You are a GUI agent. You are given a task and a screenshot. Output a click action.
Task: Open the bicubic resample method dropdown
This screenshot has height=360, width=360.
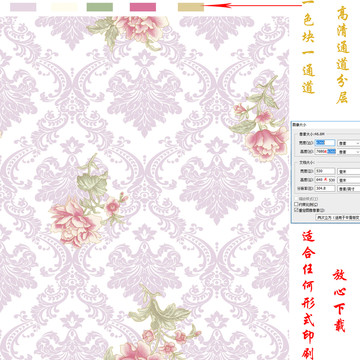click(x=338, y=218)
